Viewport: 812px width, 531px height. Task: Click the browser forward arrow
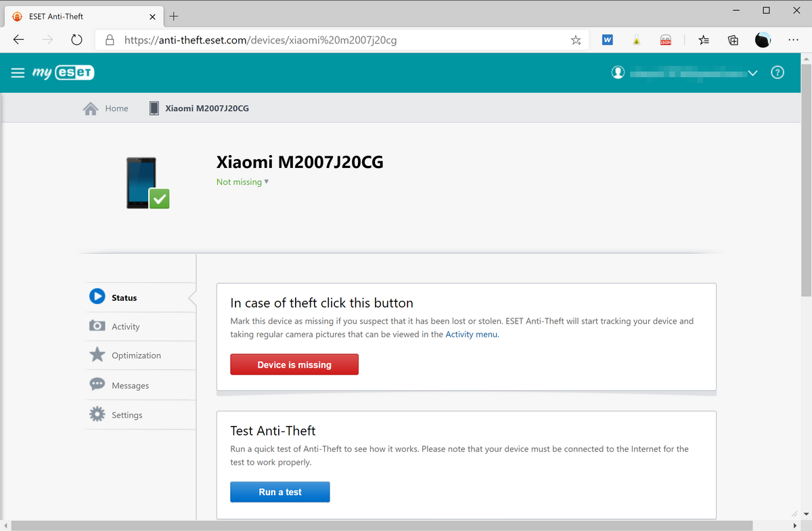coord(47,40)
